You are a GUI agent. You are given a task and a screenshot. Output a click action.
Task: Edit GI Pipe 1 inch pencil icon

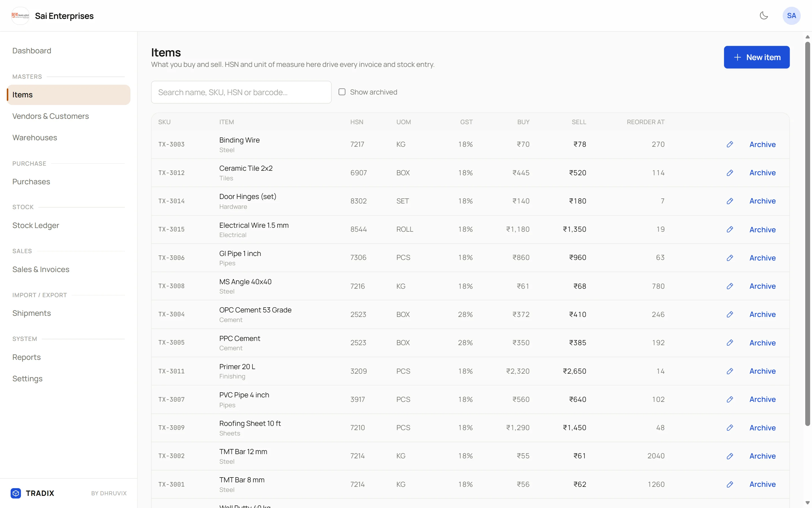730,258
